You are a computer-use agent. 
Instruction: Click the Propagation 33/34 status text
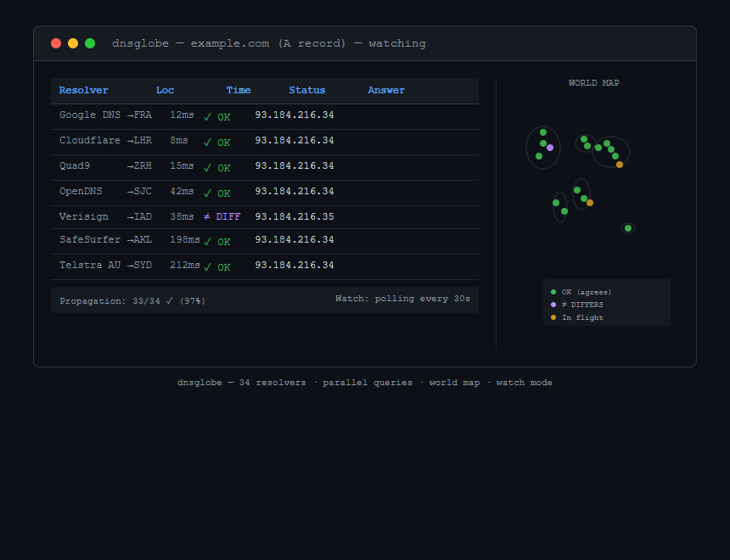132,300
